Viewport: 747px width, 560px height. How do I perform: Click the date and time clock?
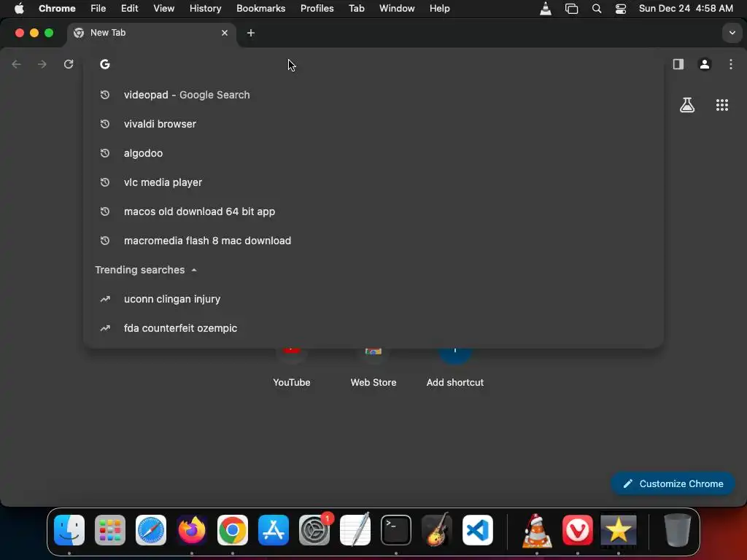tap(686, 8)
